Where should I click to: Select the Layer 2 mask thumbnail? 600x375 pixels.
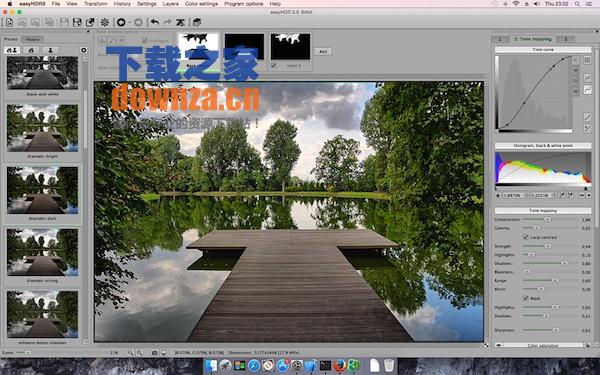290,46
